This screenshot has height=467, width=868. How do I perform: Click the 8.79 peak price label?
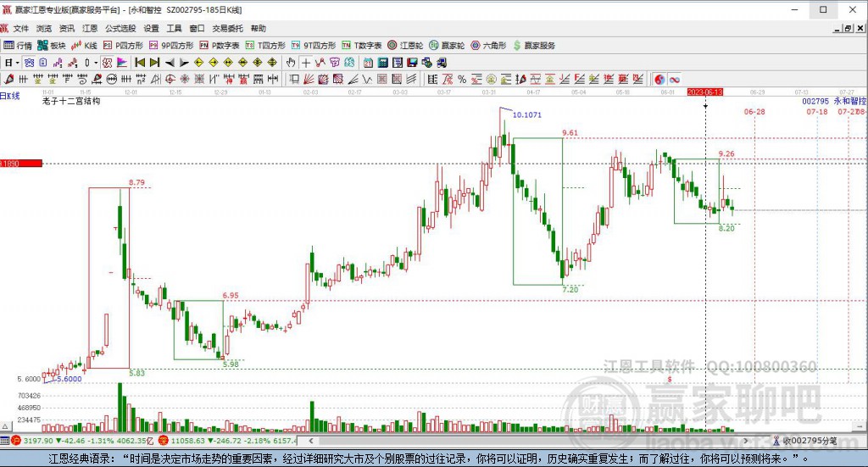pyautogui.click(x=136, y=182)
